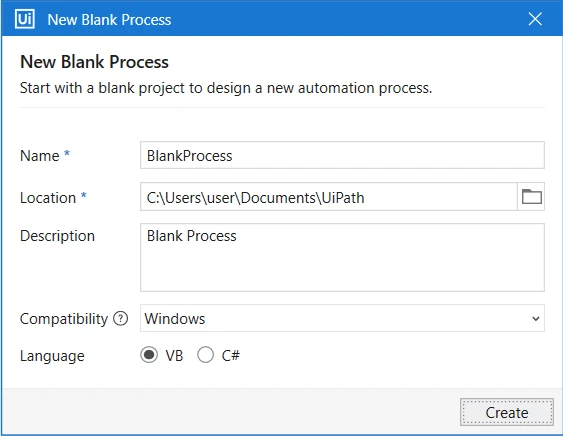Screen dimensions: 563x436
Task: Click the C# label text
Action: pyautogui.click(x=231, y=356)
